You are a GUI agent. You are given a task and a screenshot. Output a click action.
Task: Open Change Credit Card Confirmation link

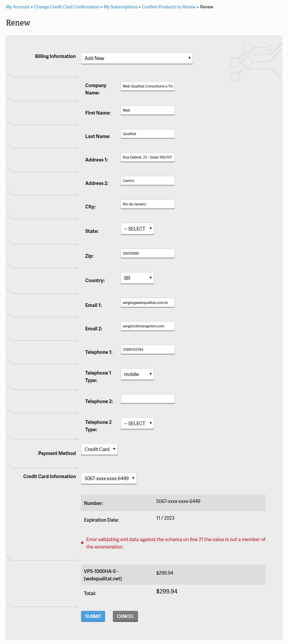tap(66, 7)
